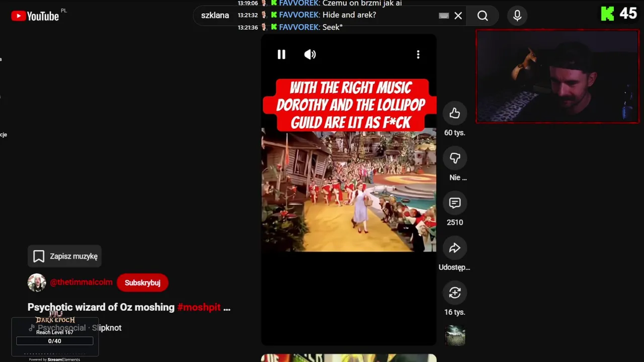Click the green Kick logo counter
Screen dimensions: 644x362
(x=619, y=14)
